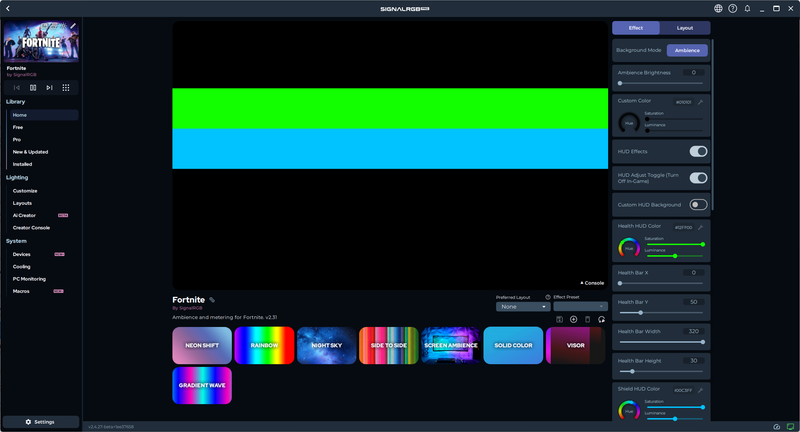Open the Settings button
This screenshot has height=432, width=800.
point(41,422)
